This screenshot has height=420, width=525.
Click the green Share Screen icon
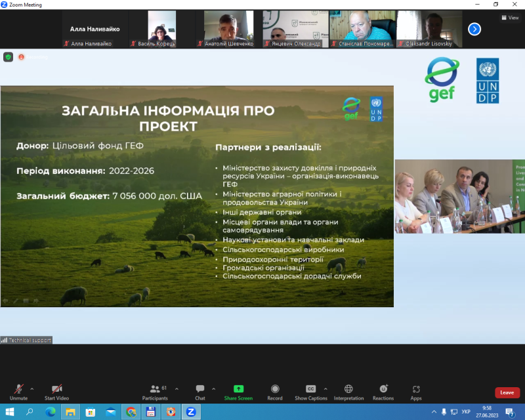pos(238,392)
